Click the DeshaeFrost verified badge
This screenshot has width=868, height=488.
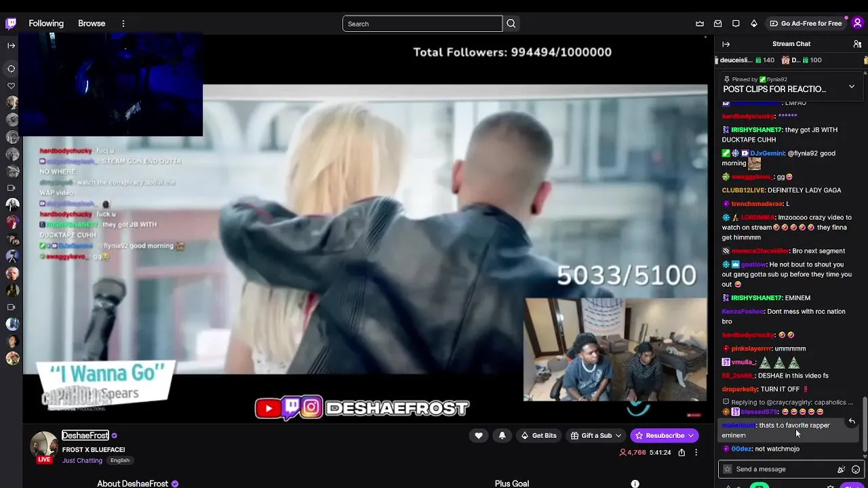pos(114,436)
